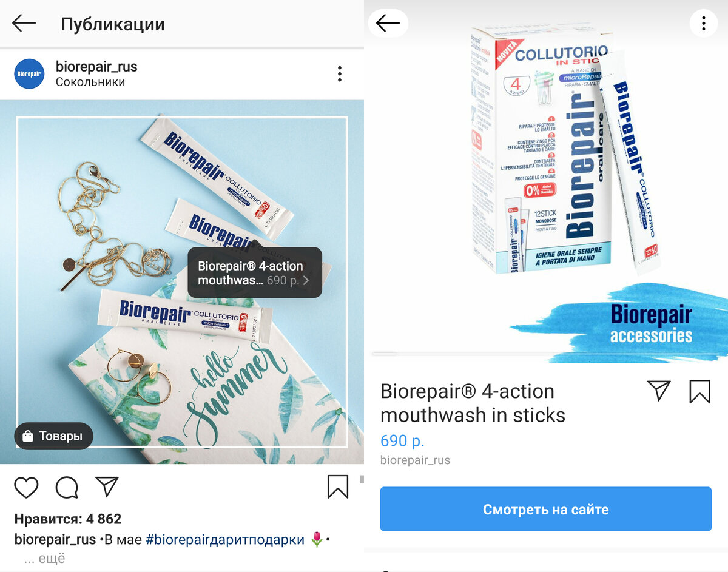This screenshot has width=728, height=572.
Task: Share the post via paper plane icon
Action: coord(107,486)
